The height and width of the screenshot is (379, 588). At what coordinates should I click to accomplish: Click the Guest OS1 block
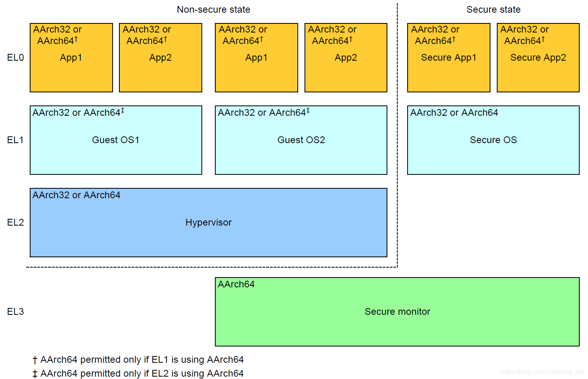pyautogui.click(x=116, y=140)
